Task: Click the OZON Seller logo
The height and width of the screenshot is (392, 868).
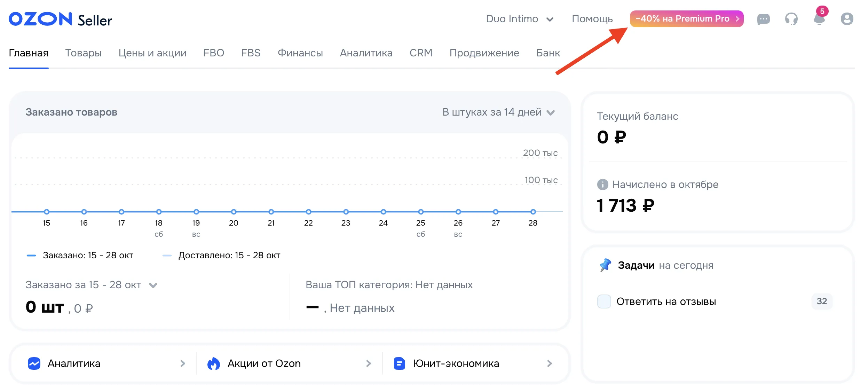Action: [x=60, y=19]
